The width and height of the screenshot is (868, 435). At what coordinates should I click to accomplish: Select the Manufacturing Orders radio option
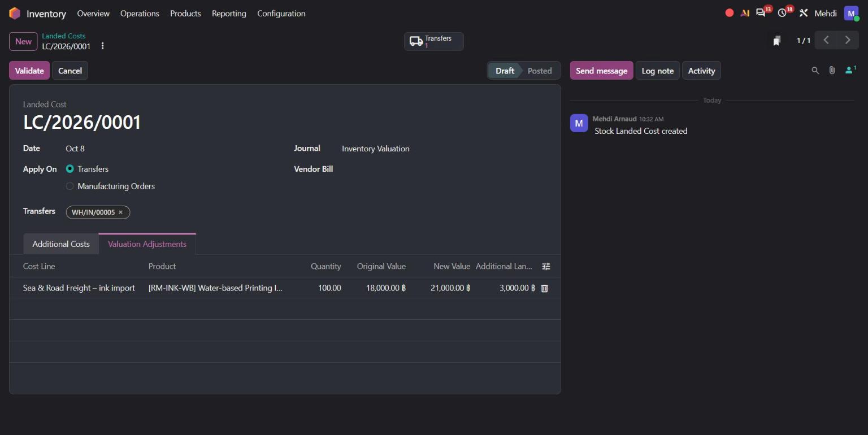[70, 186]
